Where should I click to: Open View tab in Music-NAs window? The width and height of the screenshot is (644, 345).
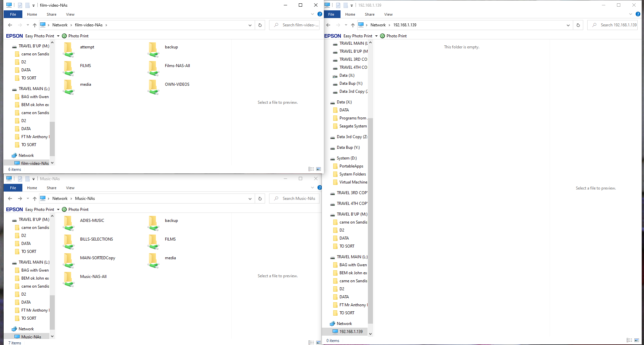(70, 188)
